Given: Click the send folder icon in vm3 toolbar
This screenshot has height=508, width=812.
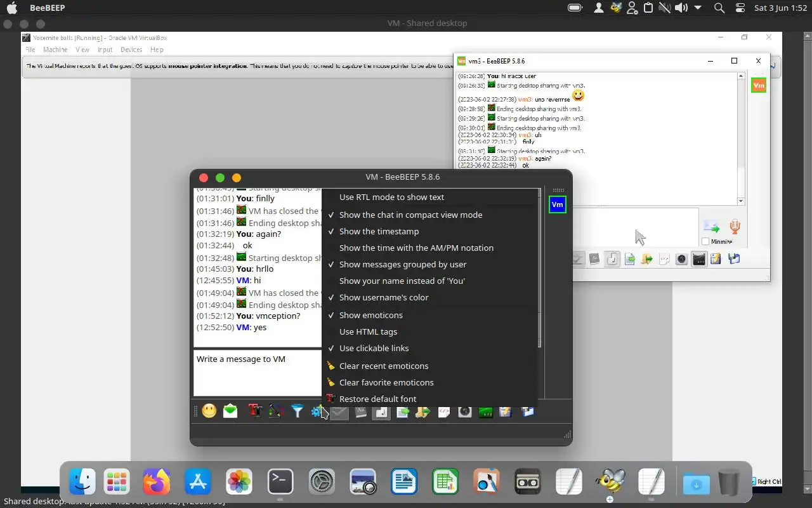Looking at the screenshot, I should (x=647, y=259).
